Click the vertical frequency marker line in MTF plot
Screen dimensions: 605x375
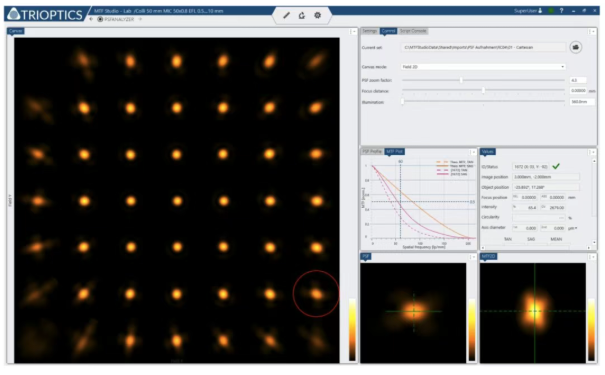pos(401,201)
